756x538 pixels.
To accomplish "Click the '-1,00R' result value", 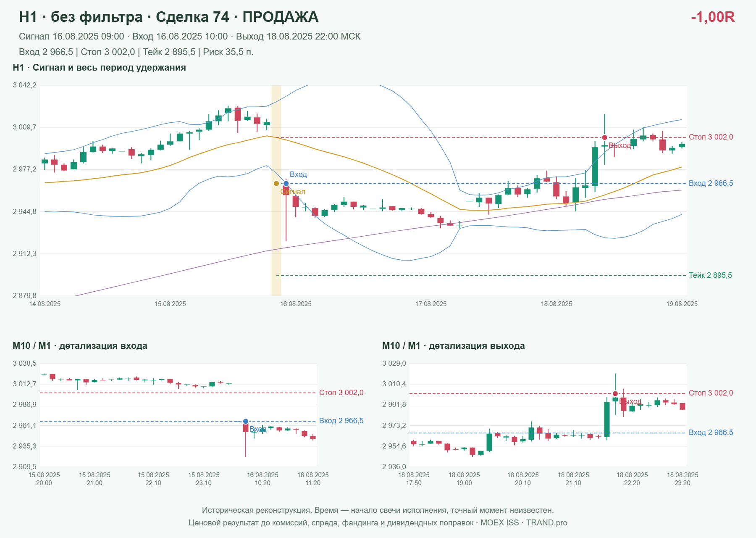I will tap(713, 17).
